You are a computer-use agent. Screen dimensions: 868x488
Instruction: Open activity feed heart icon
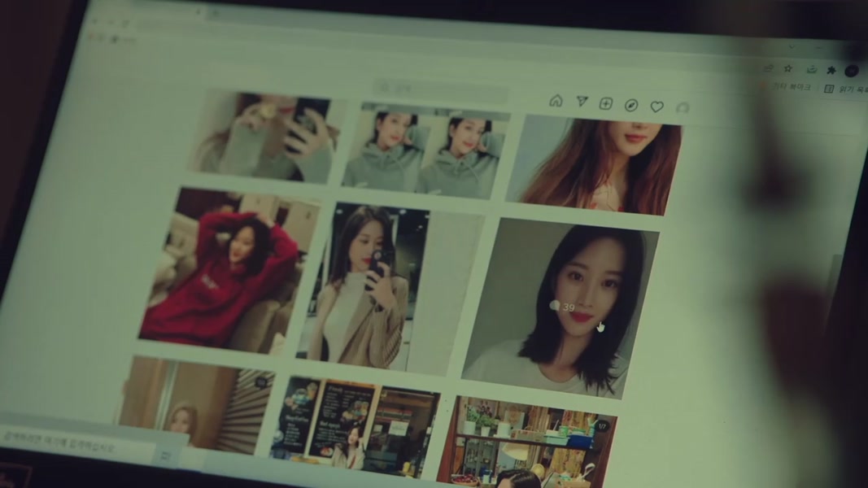(656, 107)
